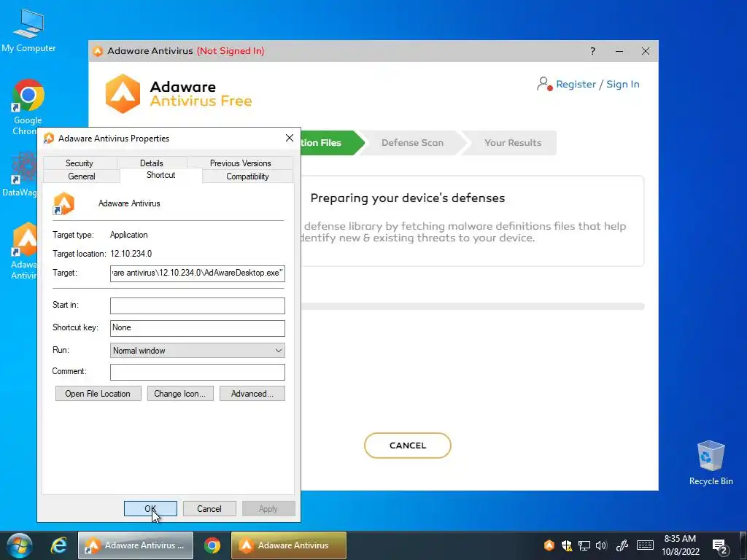Click the shortcut icon in the Properties dialog
The width and height of the screenshot is (747, 560).
(64, 203)
